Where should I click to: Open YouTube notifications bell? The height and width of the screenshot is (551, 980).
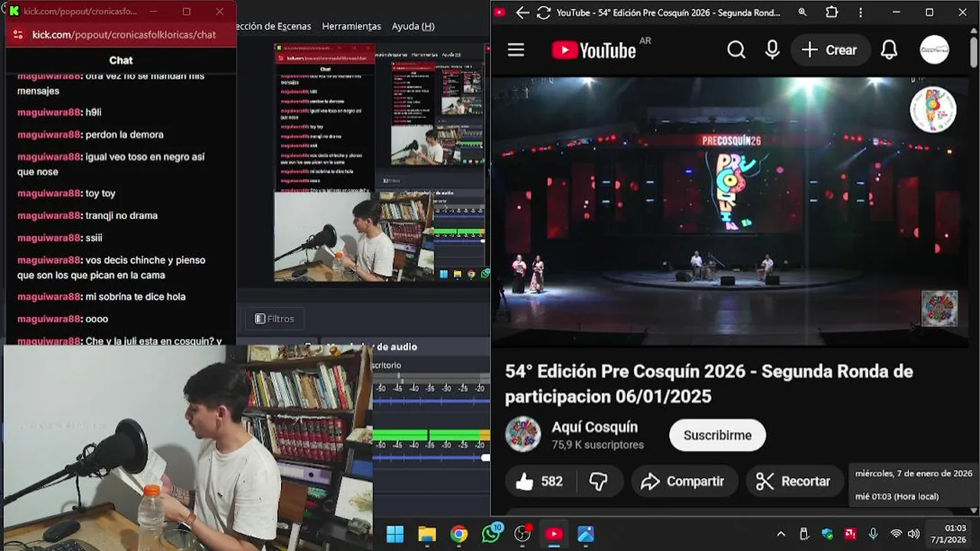pos(889,50)
